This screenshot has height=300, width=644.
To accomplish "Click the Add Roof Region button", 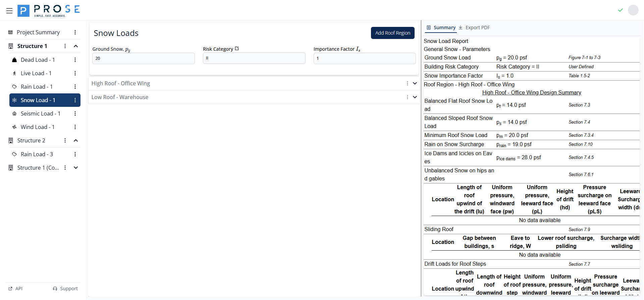I will tap(392, 33).
